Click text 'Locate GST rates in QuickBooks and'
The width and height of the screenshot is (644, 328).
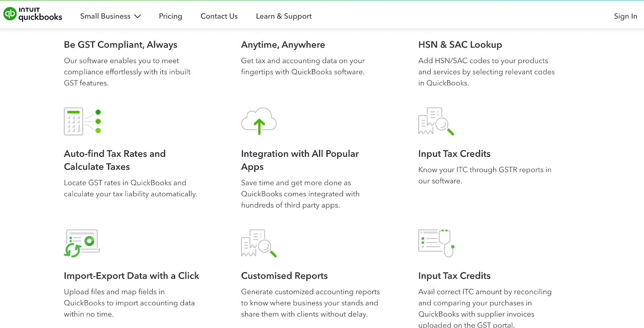point(125,183)
